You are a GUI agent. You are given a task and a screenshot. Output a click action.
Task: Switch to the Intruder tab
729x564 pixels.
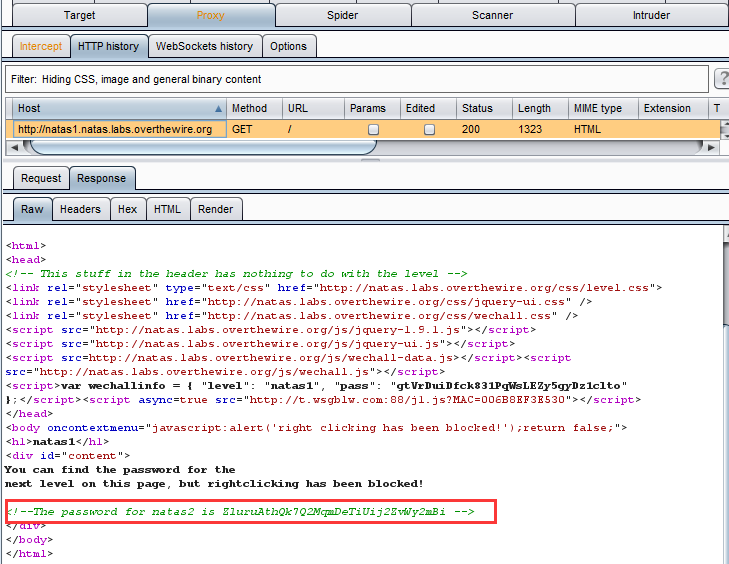tap(651, 15)
